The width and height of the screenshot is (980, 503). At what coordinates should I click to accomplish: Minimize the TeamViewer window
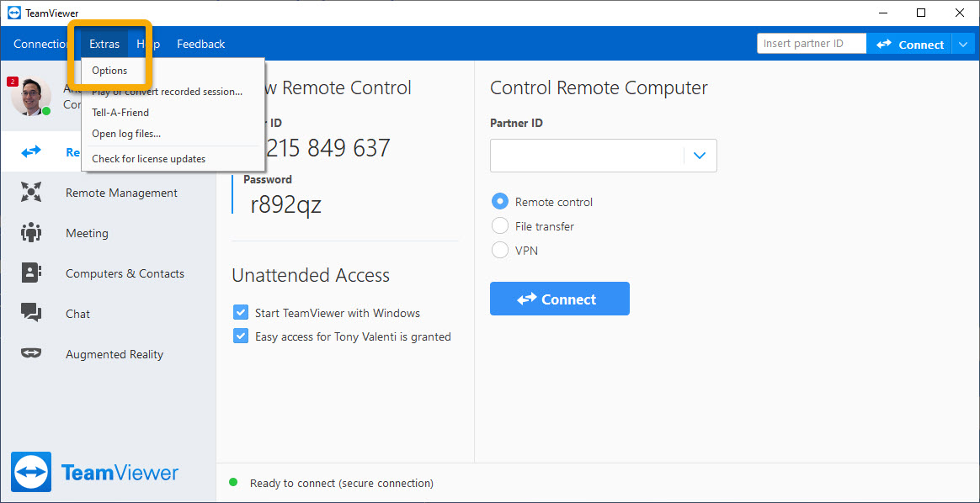pyautogui.click(x=881, y=13)
